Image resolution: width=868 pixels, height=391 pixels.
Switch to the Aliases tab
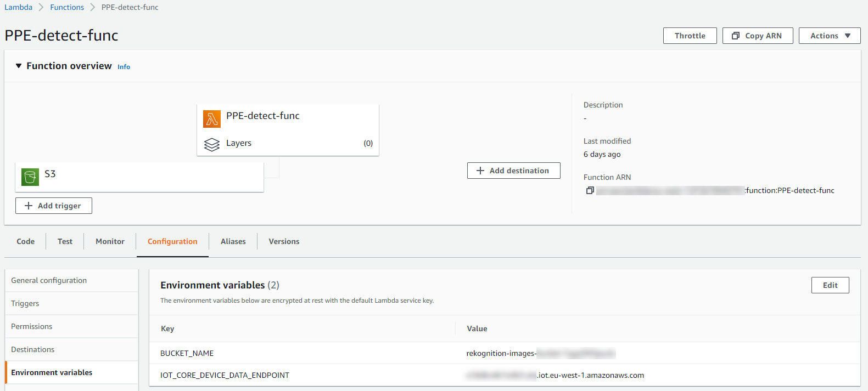coord(233,241)
